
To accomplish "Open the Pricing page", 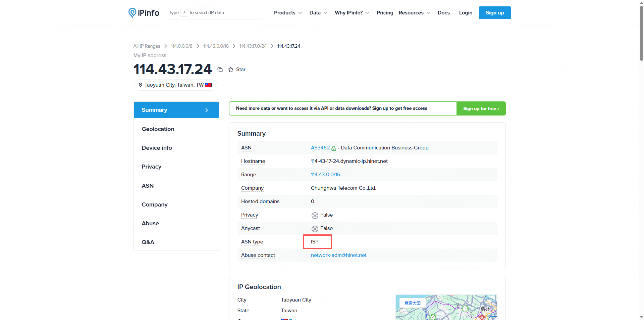I will pyautogui.click(x=385, y=13).
